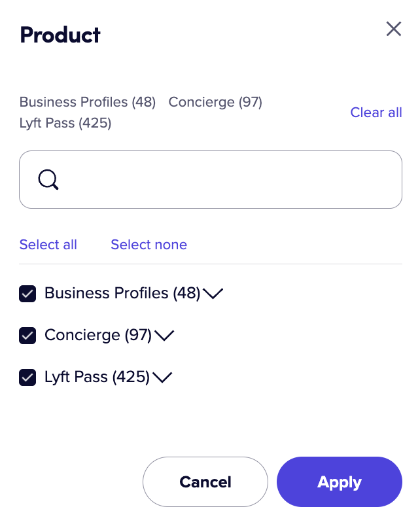
Task: Cancel the product filter dialog
Action: pyautogui.click(x=205, y=482)
